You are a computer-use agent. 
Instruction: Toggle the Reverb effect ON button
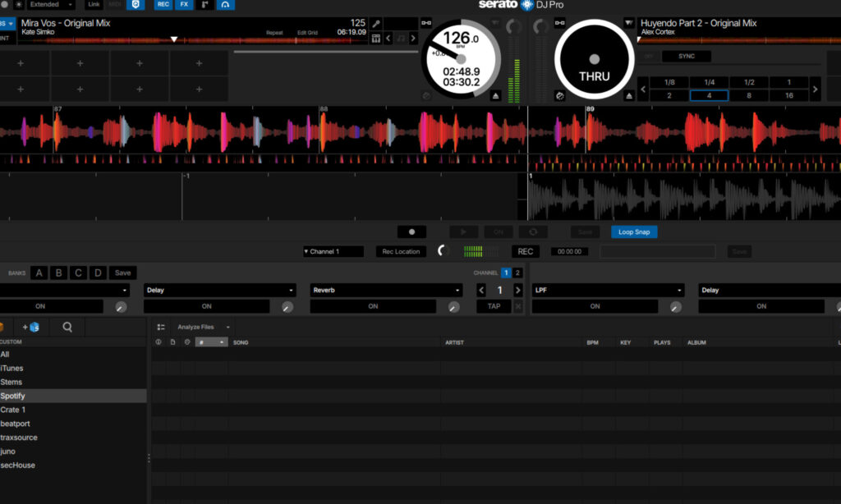point(374,305)
